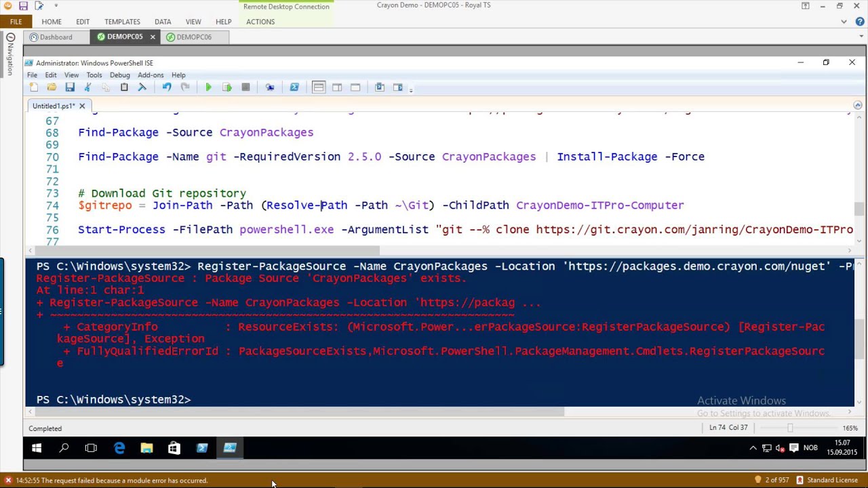Image resolution: width=868 pixels, height=488 pixels.
Task: Open Royal TS EDIT ribbon tab
Action: [x=83, y=22]
